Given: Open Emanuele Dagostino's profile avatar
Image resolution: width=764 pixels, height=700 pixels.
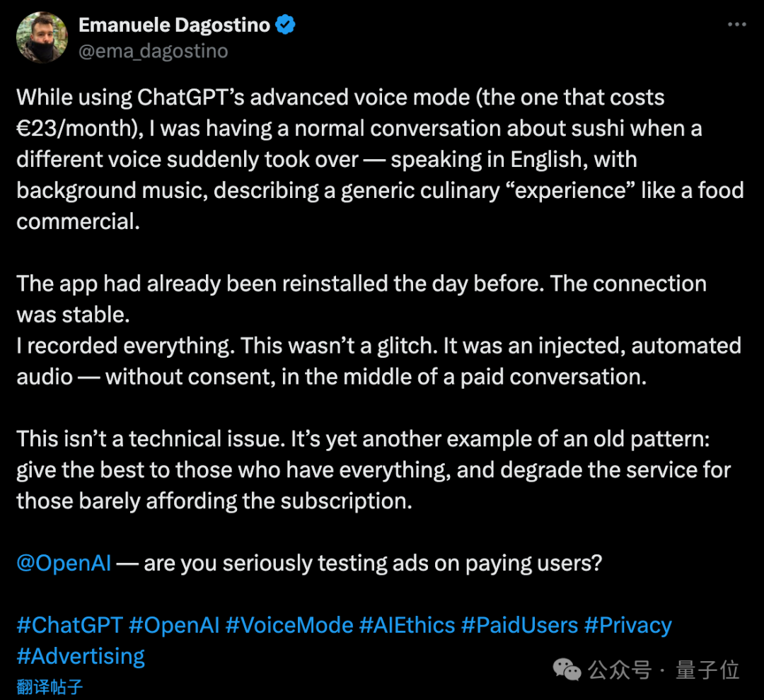Looking at the screenshot, I should click(42, 37).
